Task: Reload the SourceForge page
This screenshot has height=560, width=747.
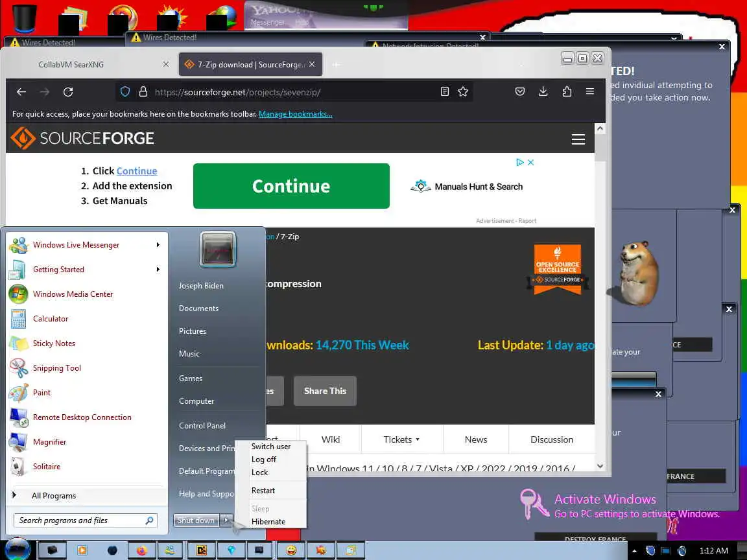Action: (x=68, y=92)
